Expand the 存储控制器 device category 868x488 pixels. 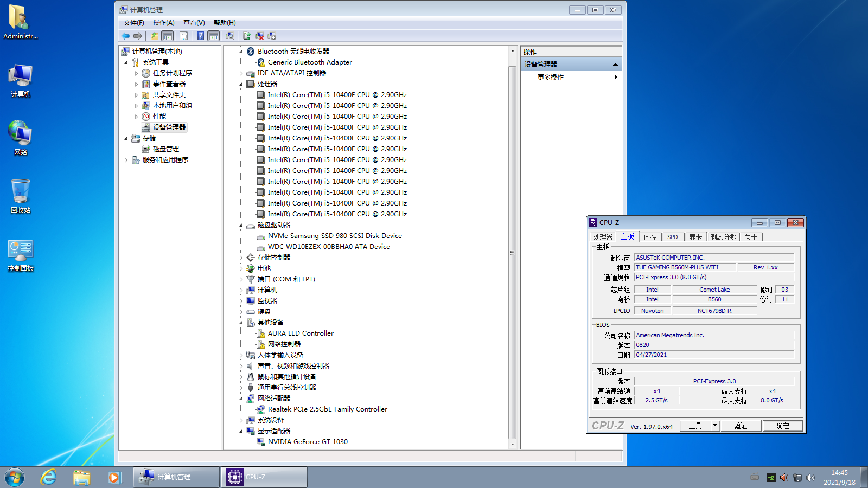(241, 258)
